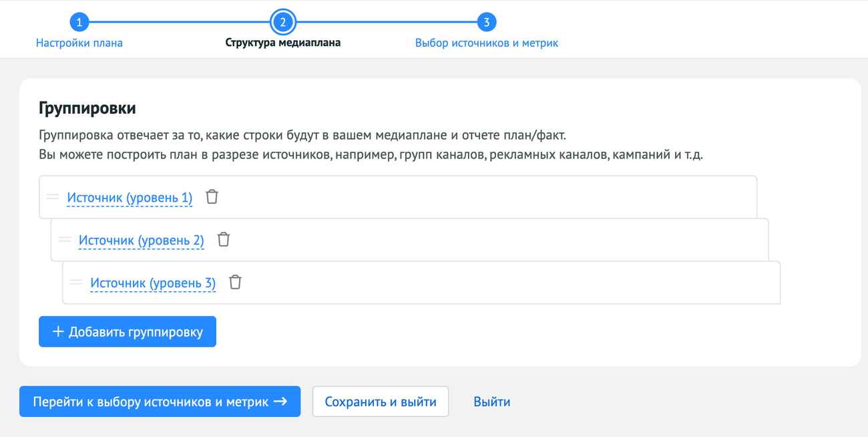The width and height of the screenshot is (868, 437).
Task: Grab drag handle of Источник (уровень 3)
Action: coord(76,283)
